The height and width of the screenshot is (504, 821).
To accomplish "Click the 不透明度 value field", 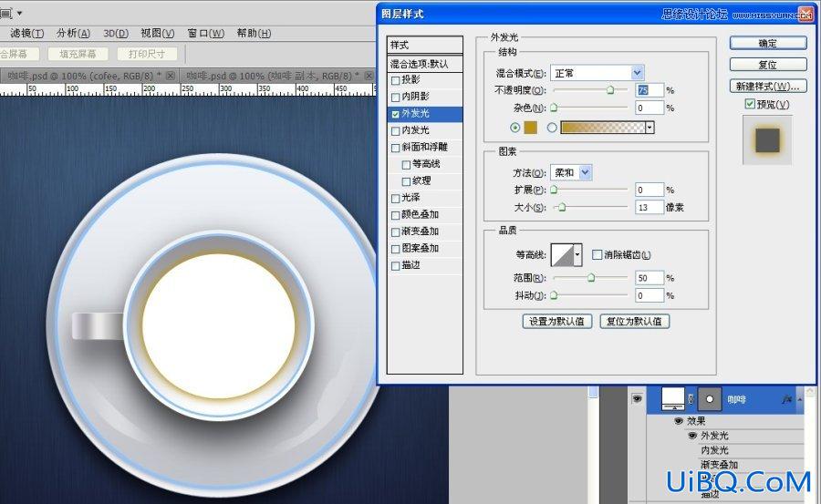I will pos(650,90).
